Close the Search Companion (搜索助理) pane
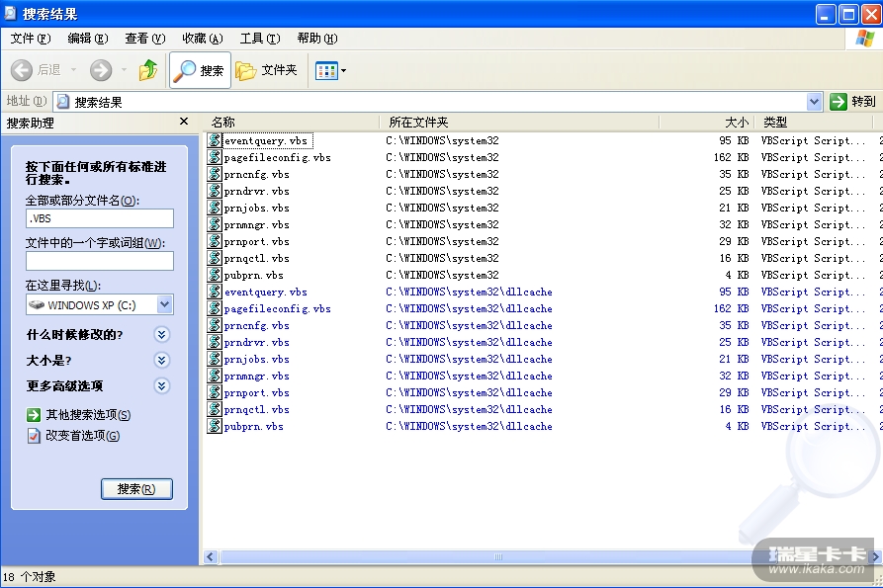The image size is (883, 588). pos(184,122)
